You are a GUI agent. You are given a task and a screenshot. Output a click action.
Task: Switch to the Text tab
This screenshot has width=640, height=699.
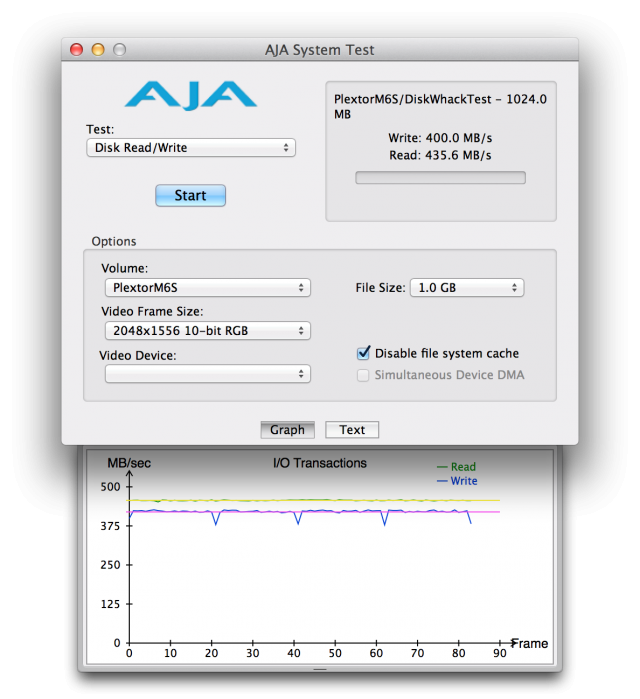pyautogui.click(x=352, y=430)
